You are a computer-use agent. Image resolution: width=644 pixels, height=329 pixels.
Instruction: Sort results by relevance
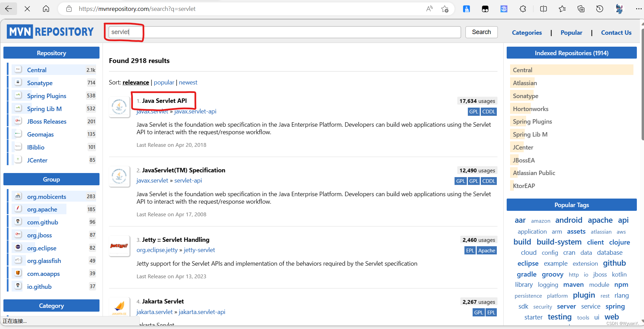pyautogui.click(x=136, y=82)
